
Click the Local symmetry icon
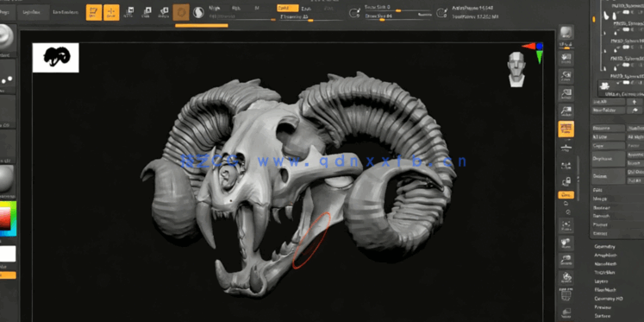coord(566,166)
